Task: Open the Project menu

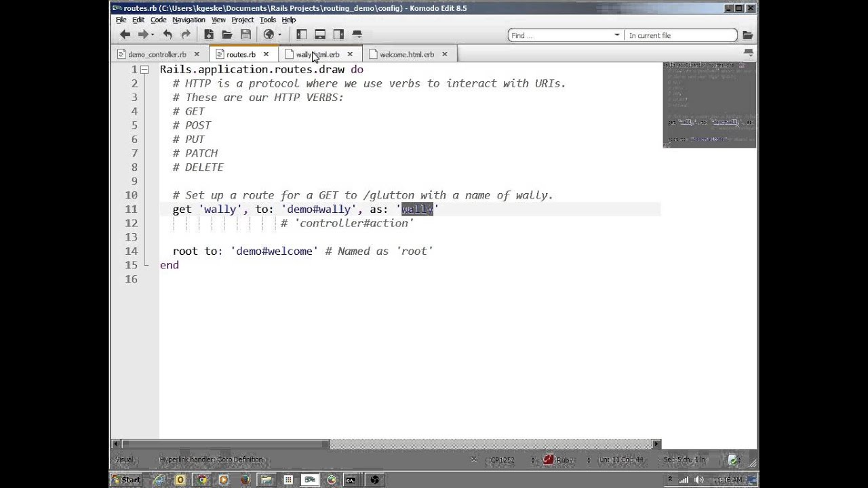Action: (242, 20)
